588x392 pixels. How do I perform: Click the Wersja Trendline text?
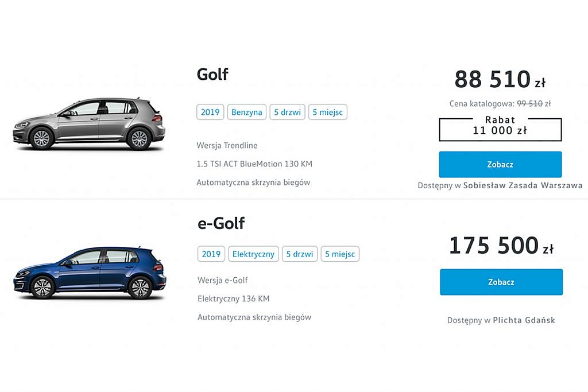(x=227, y=145)
